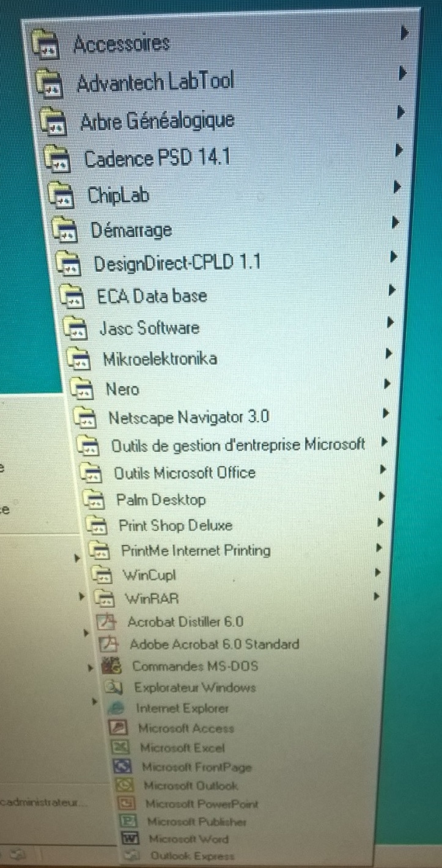Image resolution: width=442 pixels, height=868 pixels.
Task: Launch Acrobat Distiller 6.0
Action: (185, 622)
